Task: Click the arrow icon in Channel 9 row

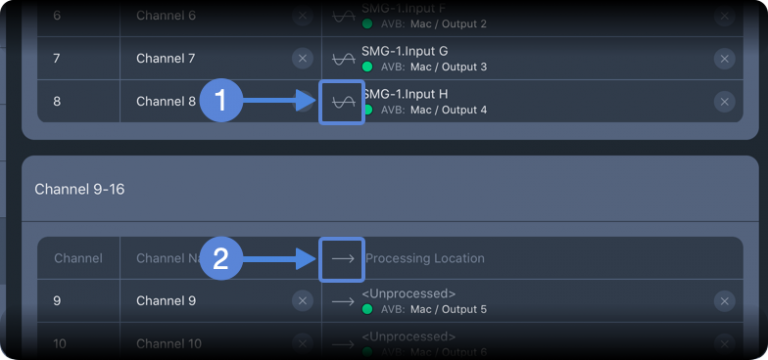Action: (x=343, y=301)
